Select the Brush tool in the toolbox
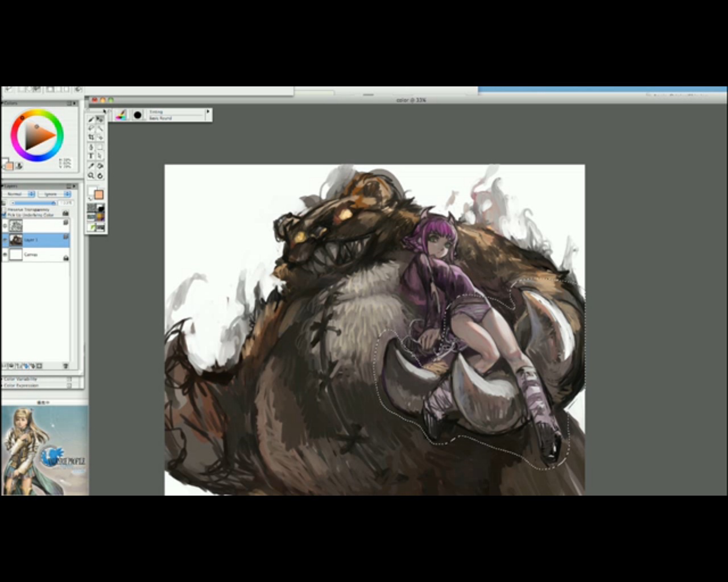The image size is (728, 582). click(91, 119)
